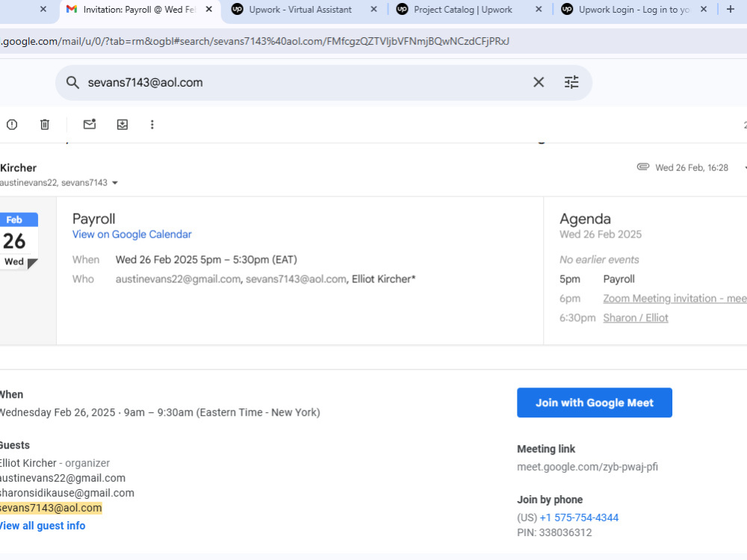
Task: Click austinevans22@gmail.com in guest list
Action: click(63, 478)
